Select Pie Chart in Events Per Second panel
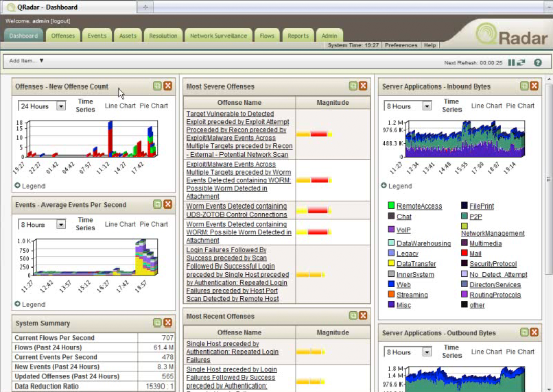Screen dimensions: 553x392 pyautogui.click(x=154, y=224)
